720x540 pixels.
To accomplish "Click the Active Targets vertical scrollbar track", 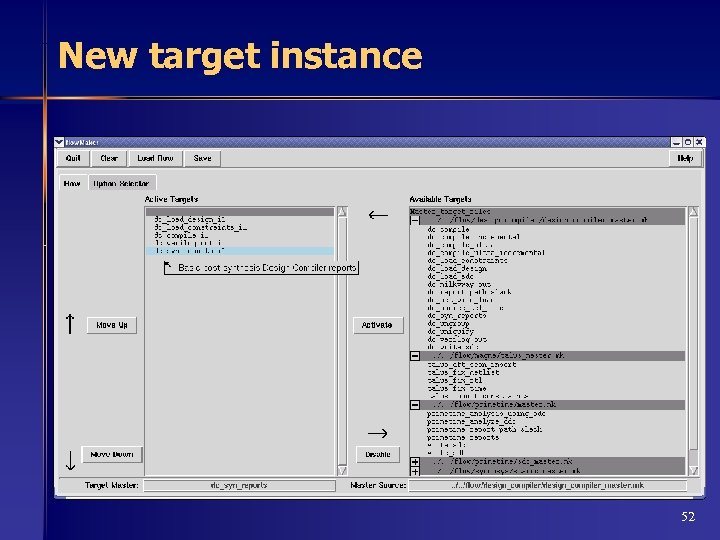I will click(342, 341).
